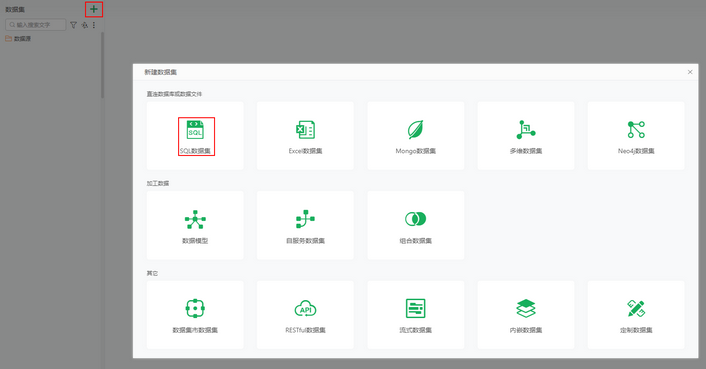Image resolution: width=706 pixels, height=369 pixels.
Task: Choose the Neo4j数据集 icon
Action: [636, 130]
